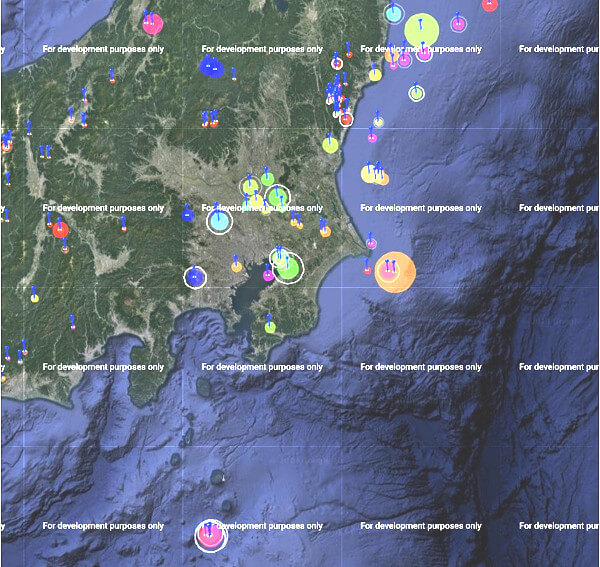600x567 pixels.
Task: Select the cyan ringed circle at the top edge
Action: [x=394, y=13]
